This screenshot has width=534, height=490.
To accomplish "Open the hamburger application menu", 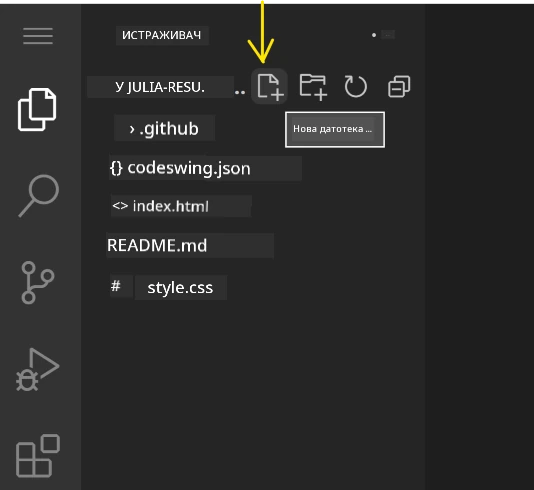I will pos(38,36).
